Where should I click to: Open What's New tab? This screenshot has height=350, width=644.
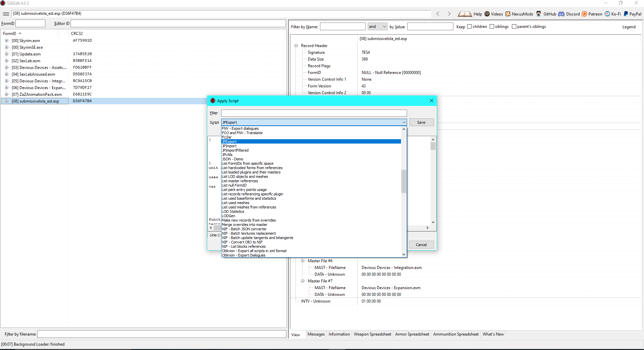(x=493, y=334)
